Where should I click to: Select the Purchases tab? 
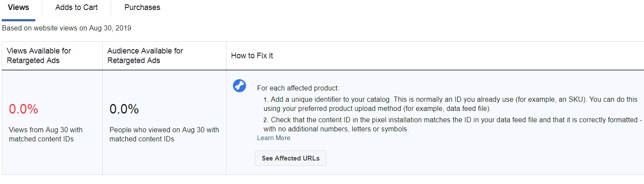coord(142,7)
